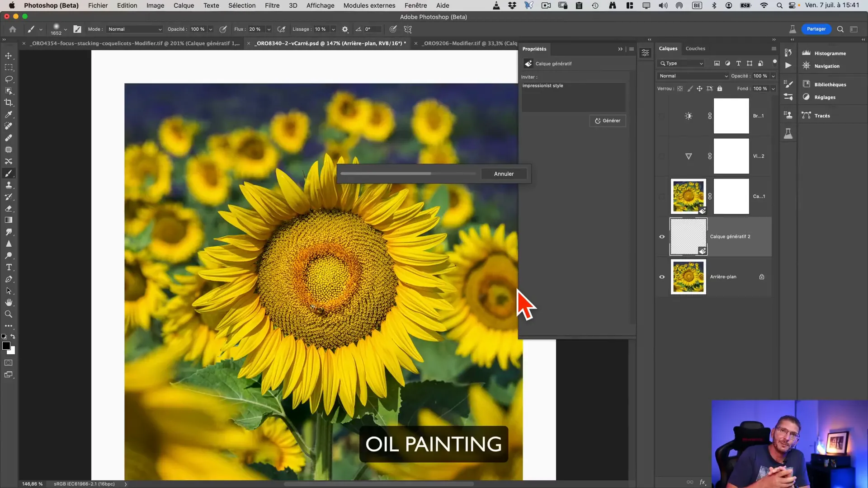868x488 pixels.
Task: Open the blending Mode dropdown in options bar
Action: (135, 29)
